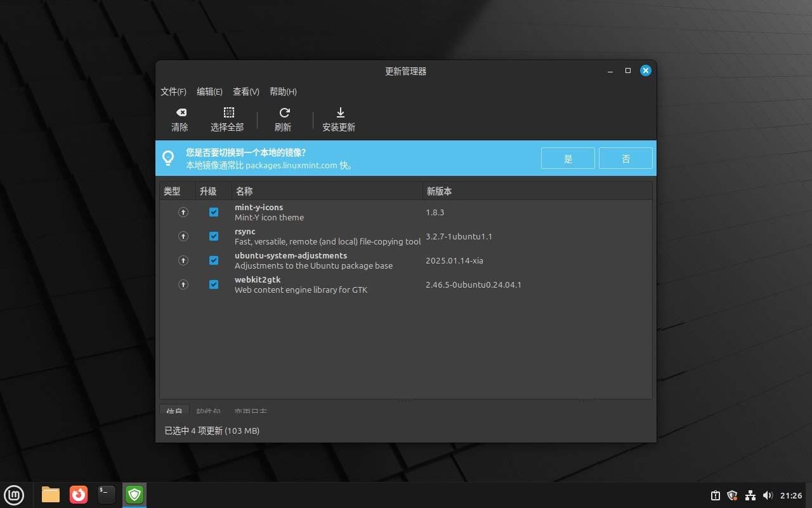This screenshot has height=508, width=812.
Task: Open the Linux Mint start menu
Action: point(14,494)
